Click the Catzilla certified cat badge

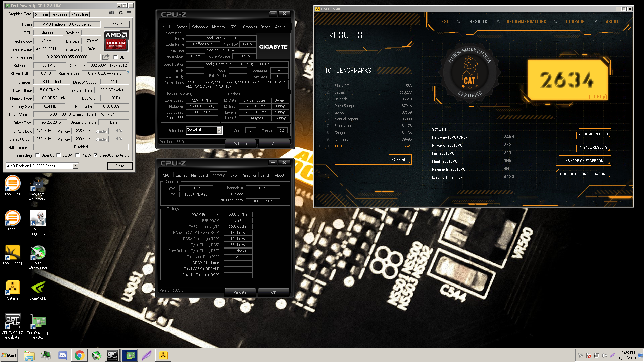470,73
